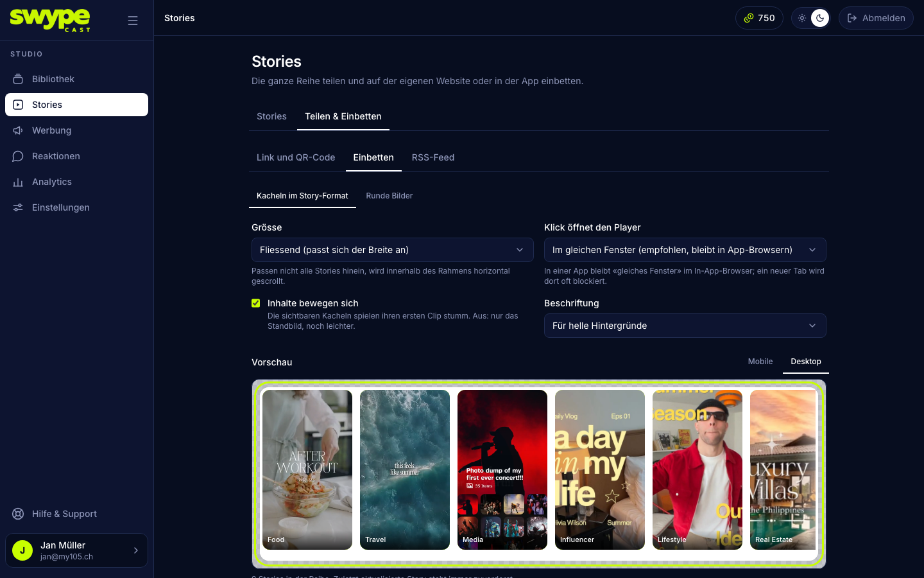This screenshot has height=578, width=924.
Task: Uncheck Inhalte bewegen sich checkbox
Action: coord(256,303)
